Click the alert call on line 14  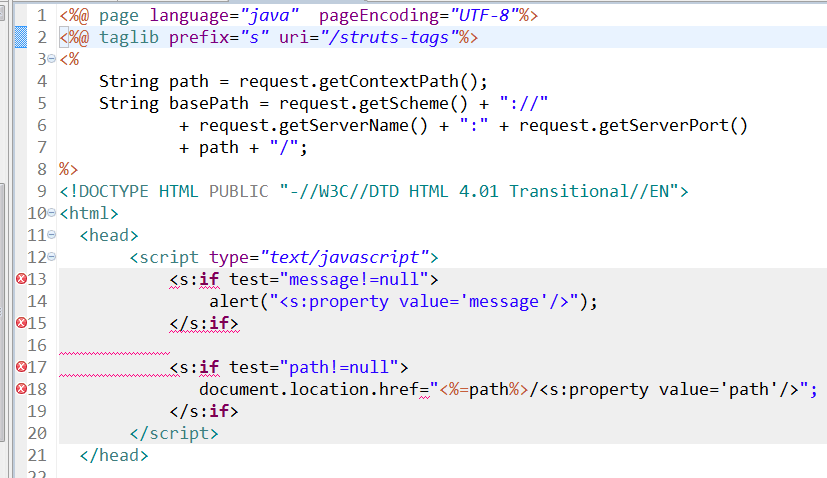403,301
